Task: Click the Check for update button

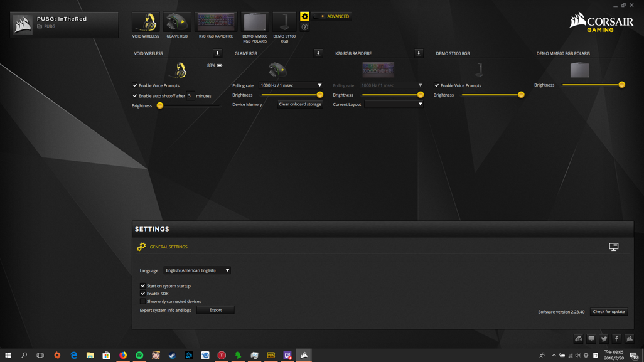Action: click(608, 312)
